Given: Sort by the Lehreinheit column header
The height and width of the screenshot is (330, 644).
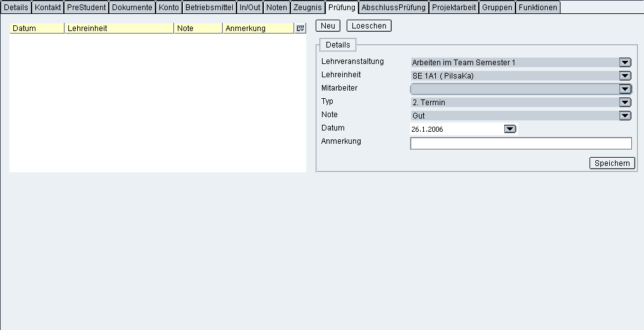Looking at the screenshot, I should click(x=119, y=29).
